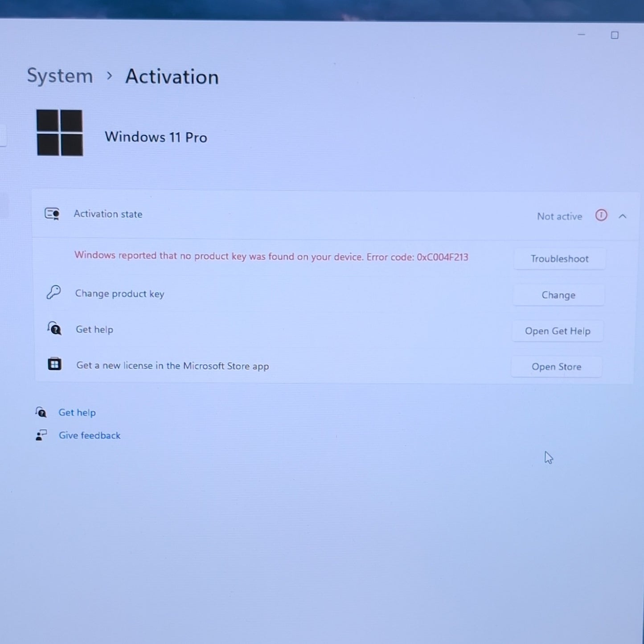Click the Microsoft Store bag icon
The height and width of the screenshot is (644, 644).
(x=54, y=364)
